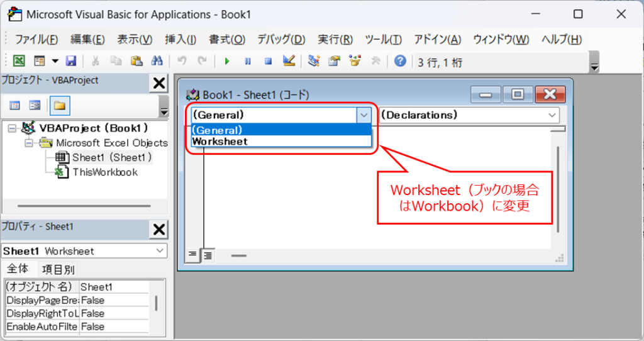Open the Insert object dropdown arrow

tap(55, 61)
